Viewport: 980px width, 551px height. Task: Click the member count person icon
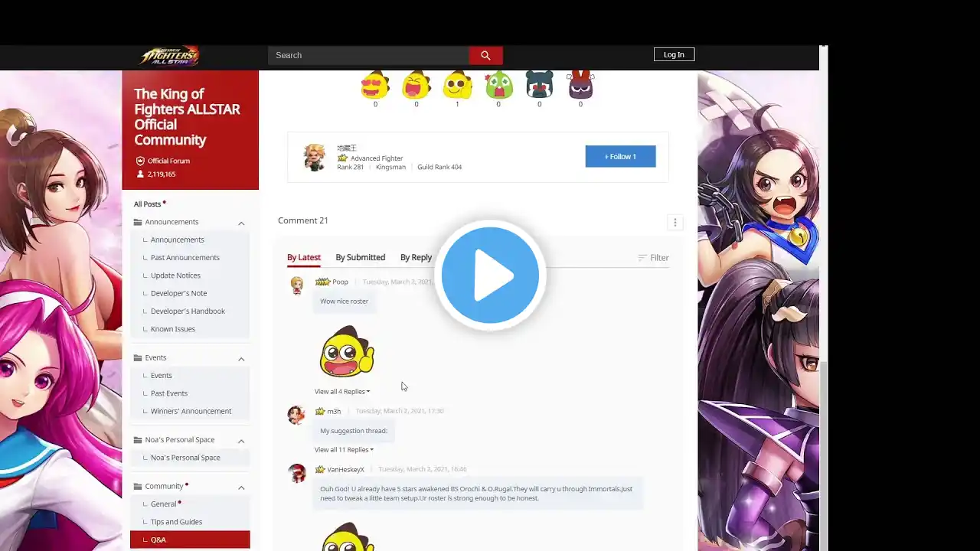tap(140, 174)
